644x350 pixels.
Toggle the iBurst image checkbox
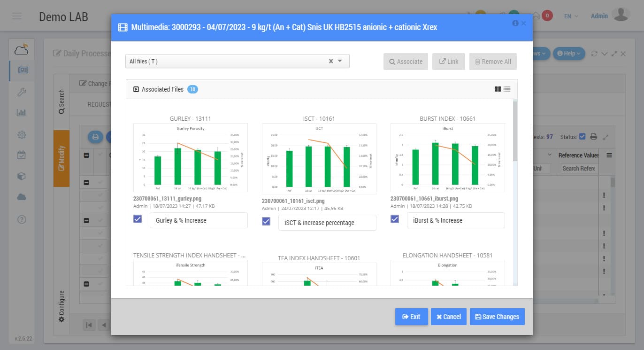(x=395, y=219)
